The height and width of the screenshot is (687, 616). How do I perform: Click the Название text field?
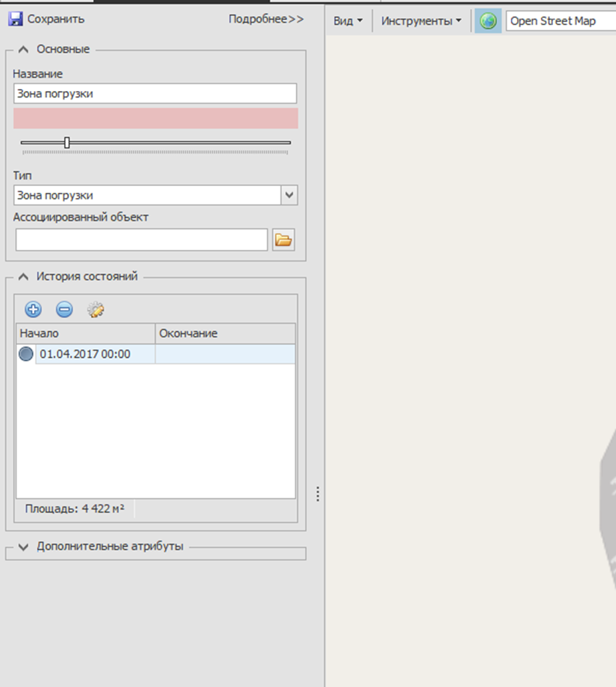point(155,94)
